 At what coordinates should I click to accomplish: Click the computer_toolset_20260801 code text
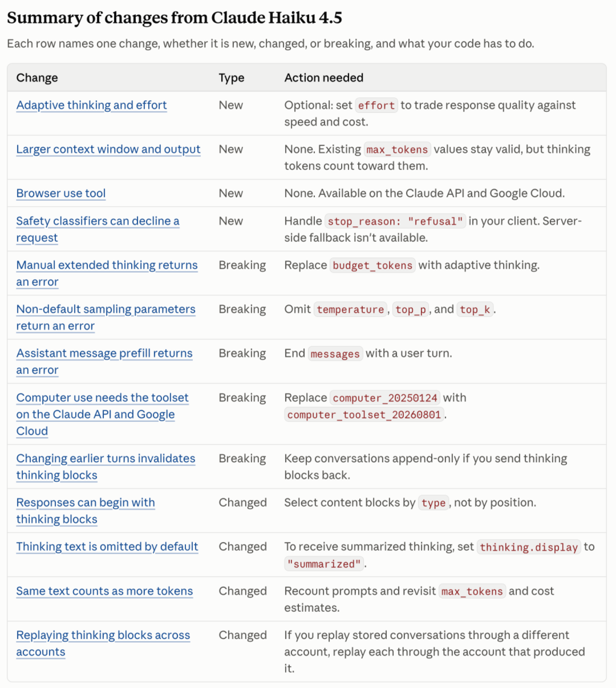(x=364, y=415)
